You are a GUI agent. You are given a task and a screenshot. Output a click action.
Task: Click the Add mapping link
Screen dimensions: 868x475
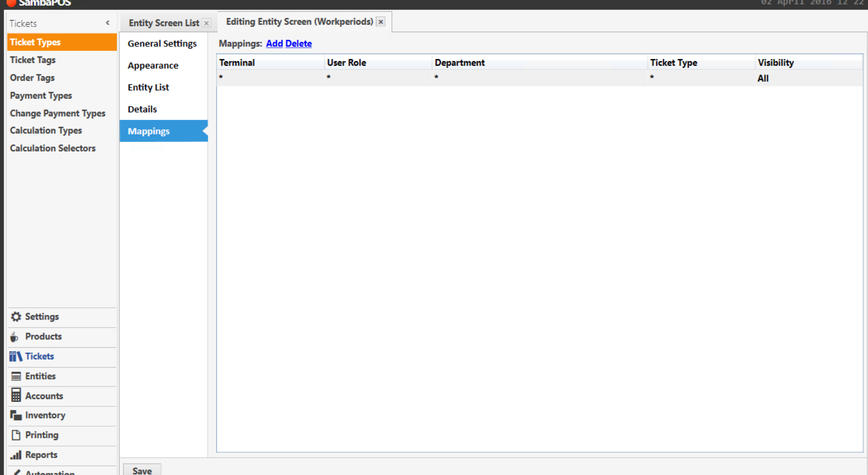tap(274, 43)
